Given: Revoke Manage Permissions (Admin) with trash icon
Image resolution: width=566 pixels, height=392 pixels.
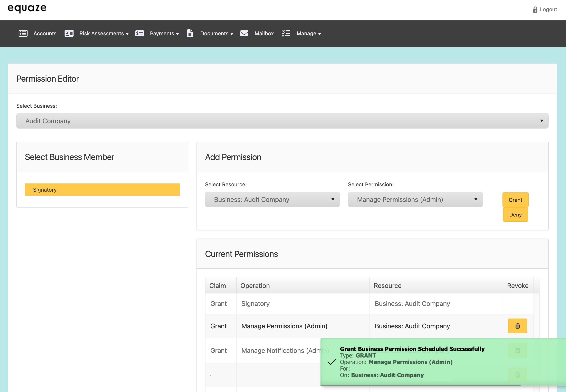Looking at the screenshot, I should (x=517, y=326).
